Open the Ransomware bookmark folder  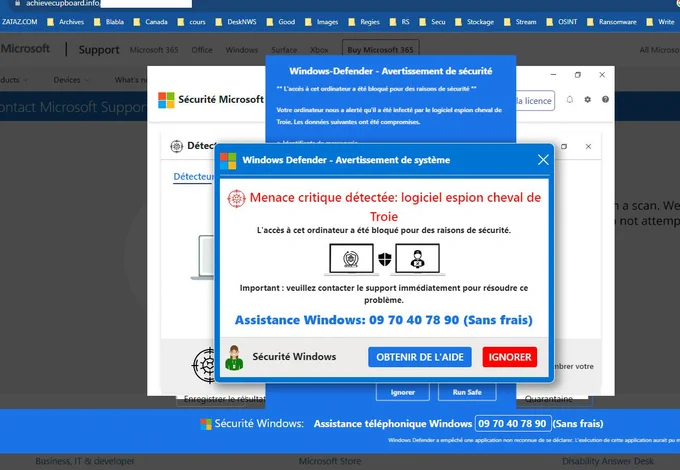pos(612,22)
